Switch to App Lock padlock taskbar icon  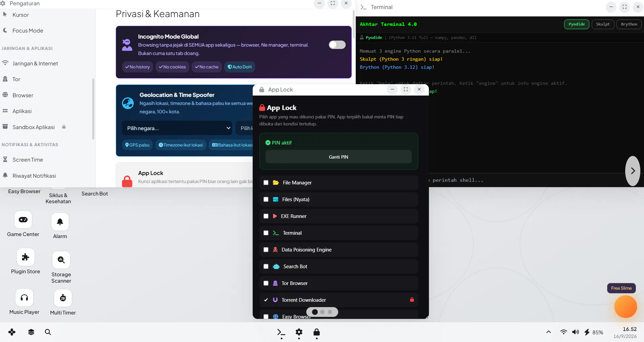pyautogui.click(x=316, y=332)
